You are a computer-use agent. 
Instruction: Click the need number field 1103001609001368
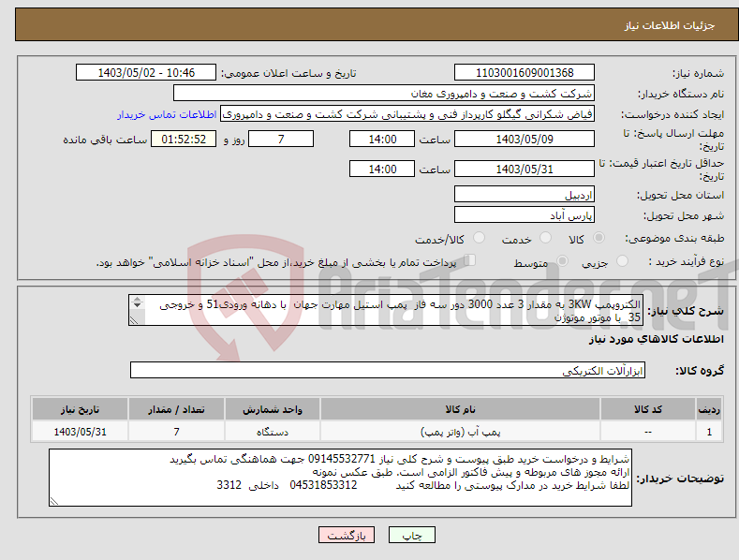[x=525, y=73]
